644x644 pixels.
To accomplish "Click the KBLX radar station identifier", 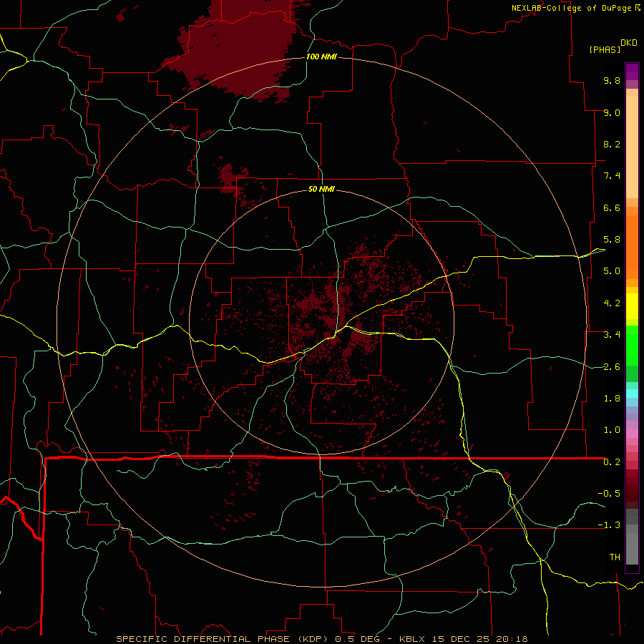I will coord(411,639).
